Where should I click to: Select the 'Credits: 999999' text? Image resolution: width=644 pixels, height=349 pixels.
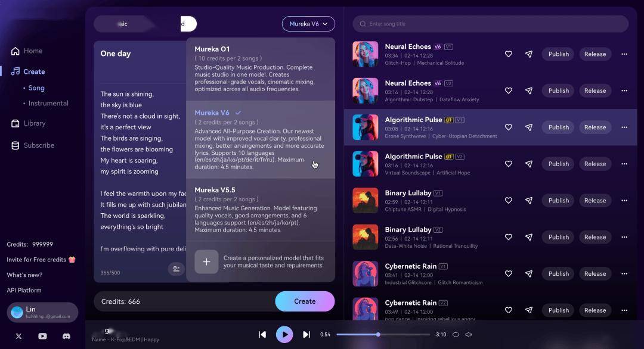[x=30, y=244]
